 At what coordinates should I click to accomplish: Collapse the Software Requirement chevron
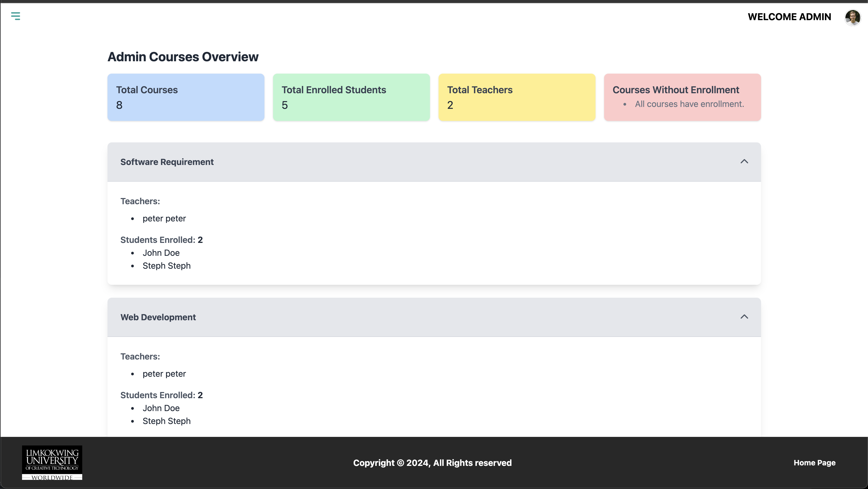744,162
